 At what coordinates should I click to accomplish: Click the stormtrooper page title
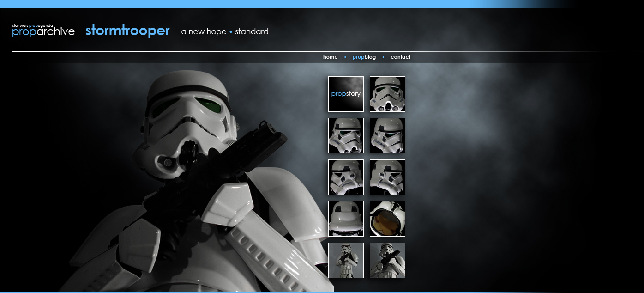coord(127,31)
